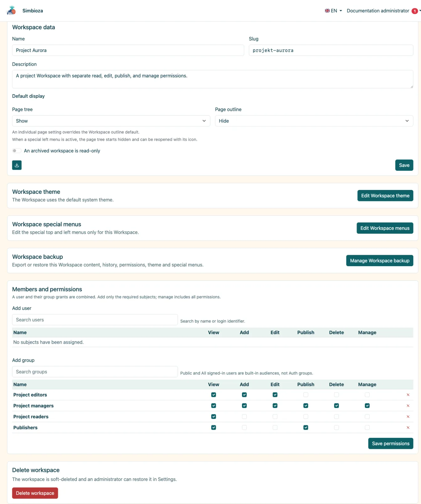Image resolution: width=421 pixels, height=504 pixels.
Task: Open Manage Workspace backup
Action: (x=379, y=261)
